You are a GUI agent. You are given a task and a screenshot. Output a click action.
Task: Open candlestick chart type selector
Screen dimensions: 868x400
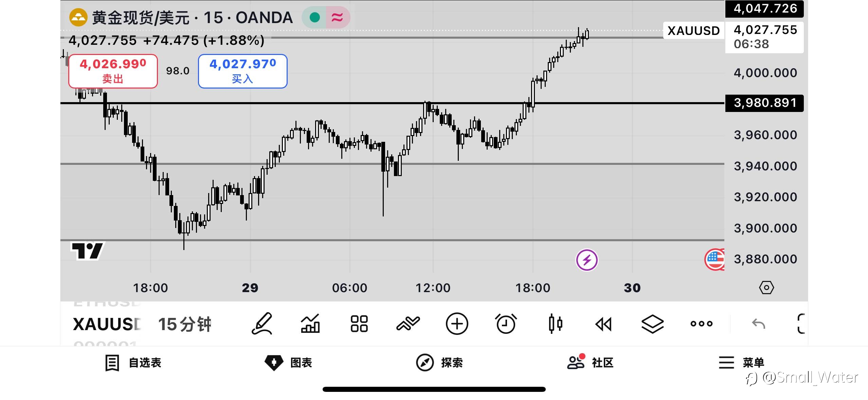[x=555, y=323]
